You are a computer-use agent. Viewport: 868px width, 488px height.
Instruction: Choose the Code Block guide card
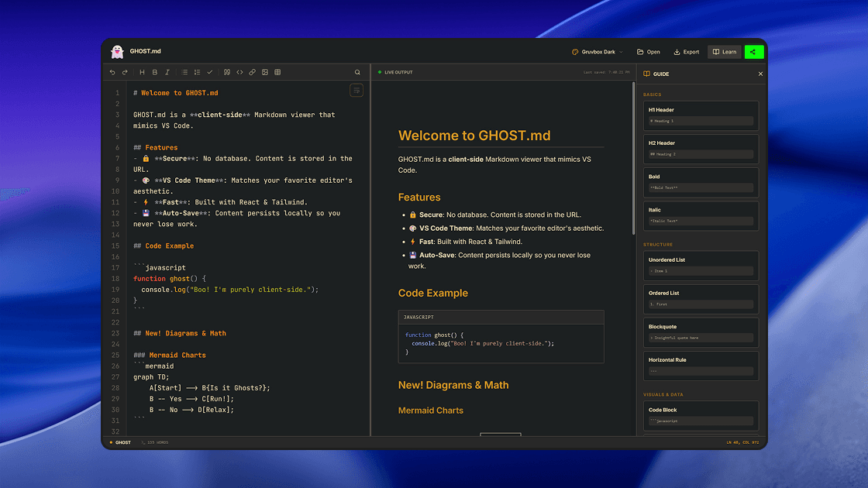pyautogui.click(x=701, y=415)
